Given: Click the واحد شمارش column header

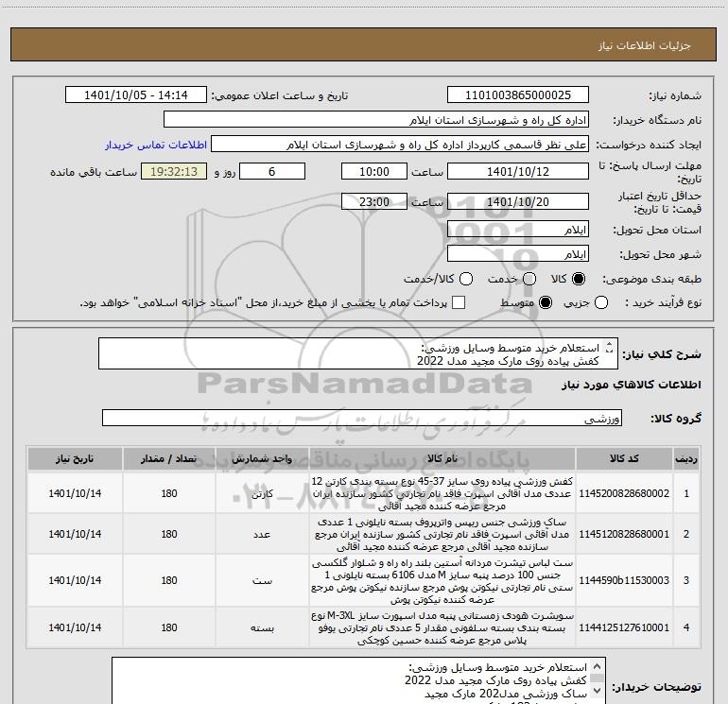Looking at the screenshot, I should click(262, 459).
